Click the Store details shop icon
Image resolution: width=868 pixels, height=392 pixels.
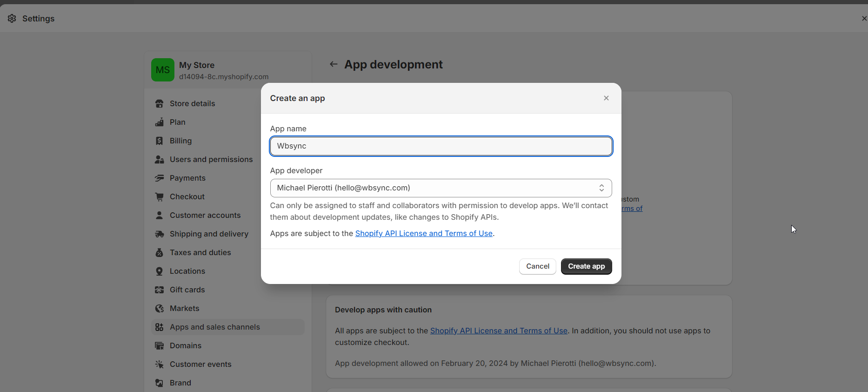coord(160,103)
